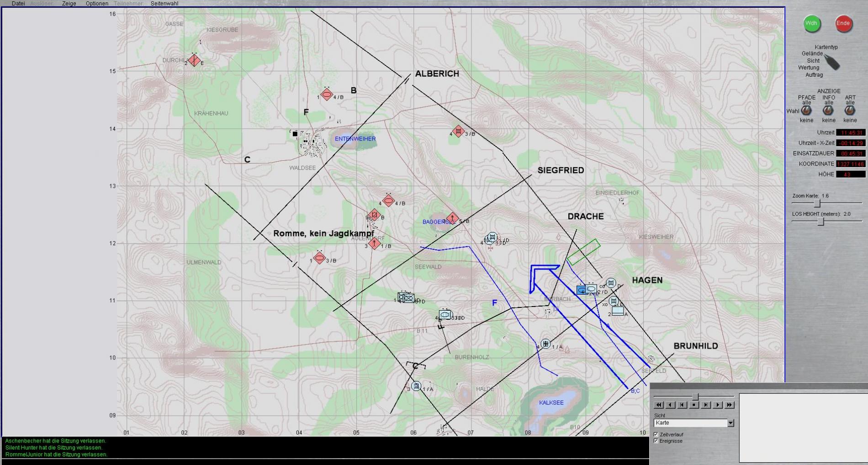The height and width of the screenshot is (465, 868).
Task: Turn the Kartentyp selector knob
Action: (x=832, y=62)
